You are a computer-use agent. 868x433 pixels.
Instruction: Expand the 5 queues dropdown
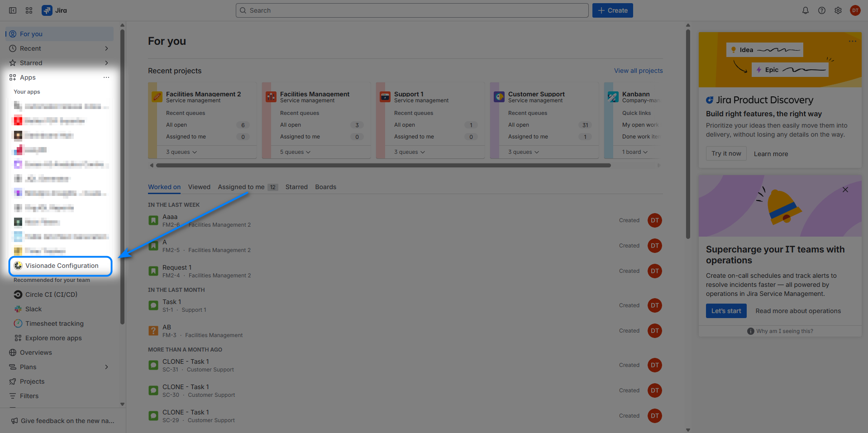coord(296,152)
